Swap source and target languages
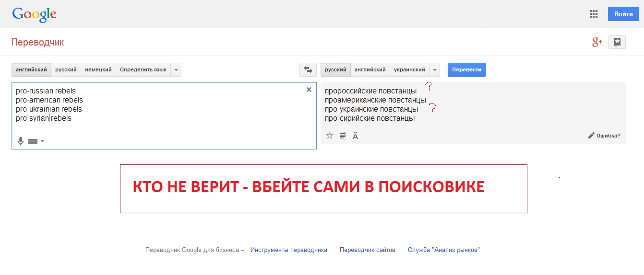The width and height of the screenshot is (644, 275). pos(308,69)
